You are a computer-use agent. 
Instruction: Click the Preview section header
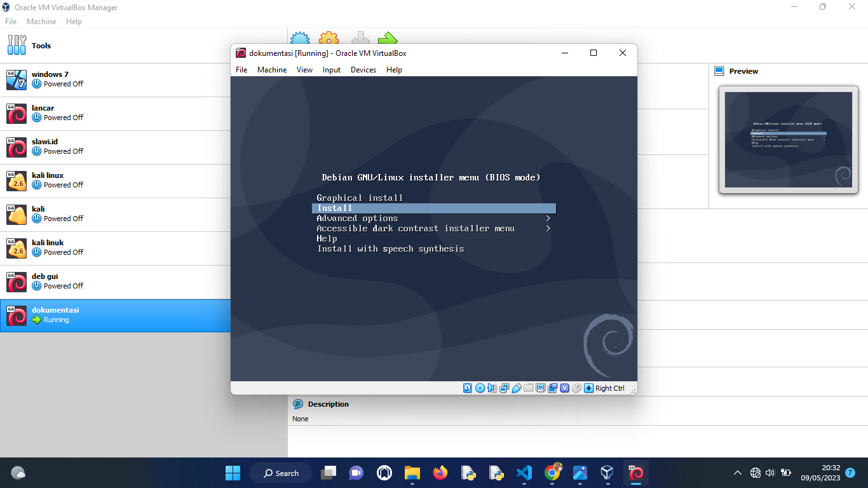[x=743, y=71]
